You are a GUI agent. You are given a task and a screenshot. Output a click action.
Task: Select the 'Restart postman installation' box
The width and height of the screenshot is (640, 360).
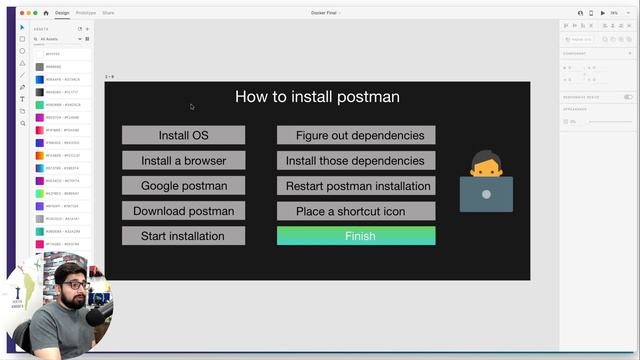pyautogui.click(x=356, y=186)
